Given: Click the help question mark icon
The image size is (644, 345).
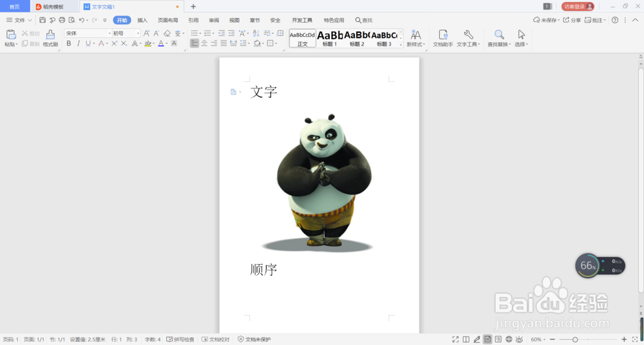Looking at the screenshot, I should coord(615,20).
